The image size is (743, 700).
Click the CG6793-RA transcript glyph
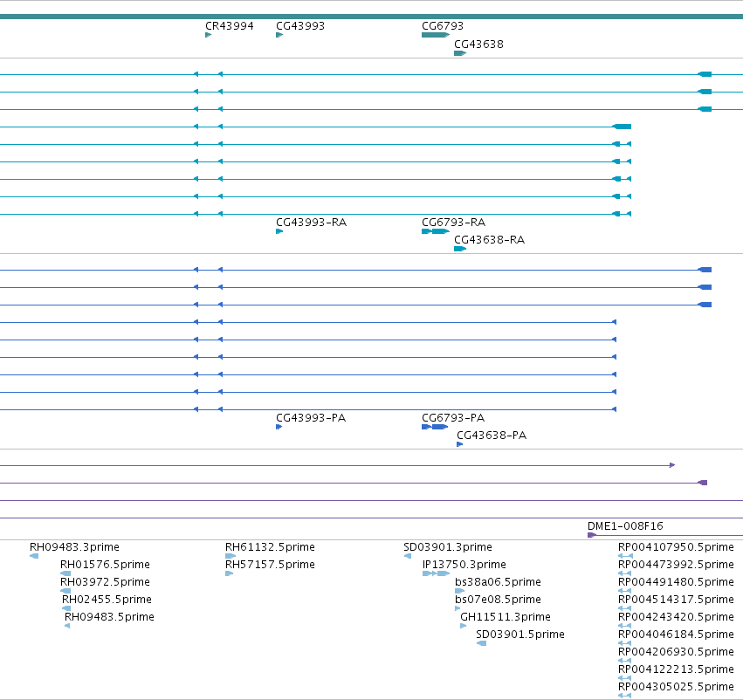coord(436,231)
